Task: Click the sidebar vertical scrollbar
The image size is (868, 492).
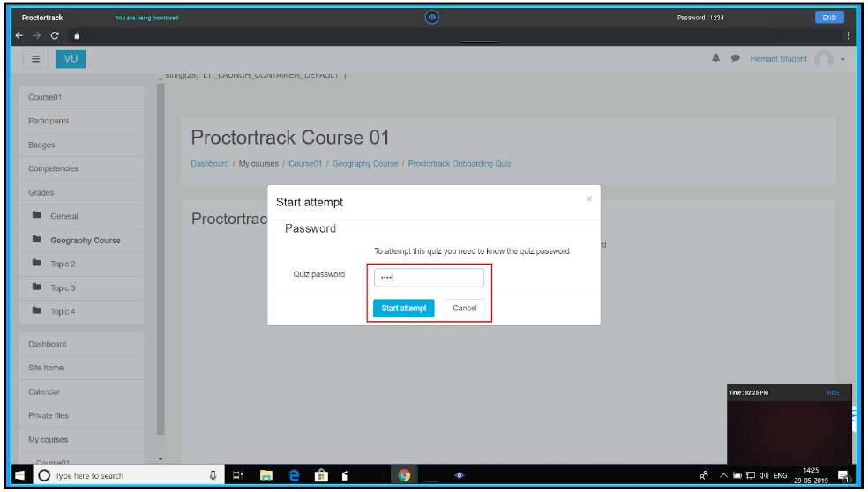Action: pyautogui.click(x=161, y=259)
